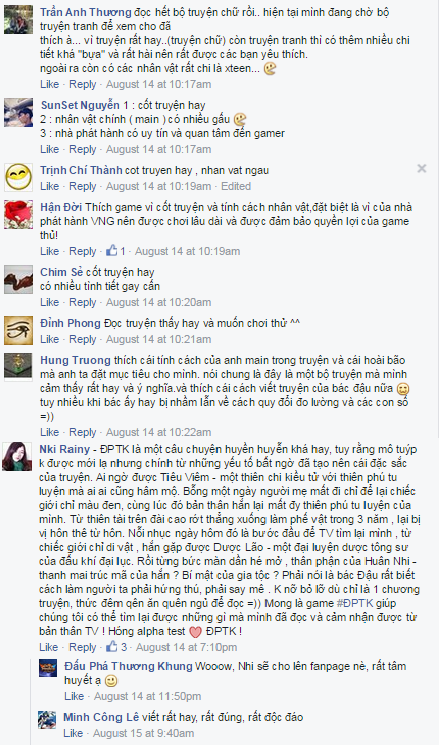The height and width of the screenshot is (745, 440).
Task: View edit history via the Edited link
Action: [x=236, y=186]
